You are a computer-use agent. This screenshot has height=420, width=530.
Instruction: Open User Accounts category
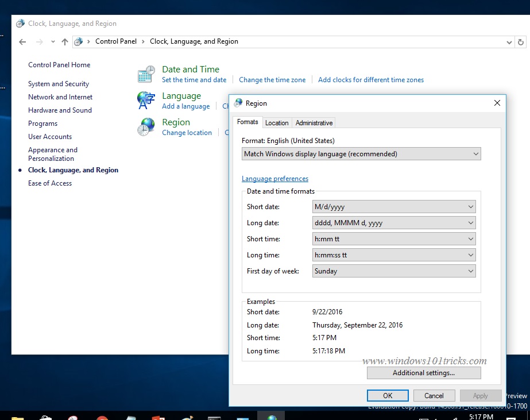point(50,137)
